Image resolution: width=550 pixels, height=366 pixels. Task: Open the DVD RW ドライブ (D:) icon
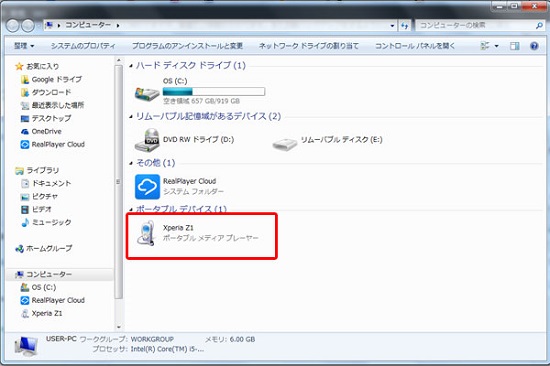[147, 140]
